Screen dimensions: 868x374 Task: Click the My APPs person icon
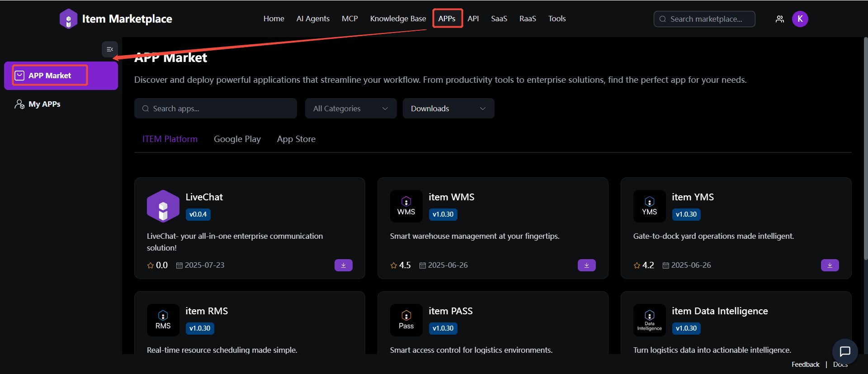(19, 104)
